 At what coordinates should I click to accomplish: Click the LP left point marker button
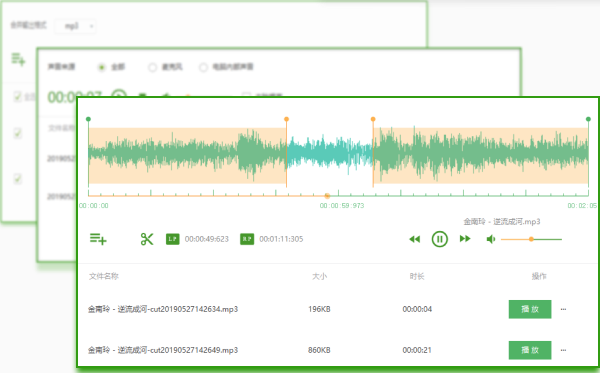point(173,239)
